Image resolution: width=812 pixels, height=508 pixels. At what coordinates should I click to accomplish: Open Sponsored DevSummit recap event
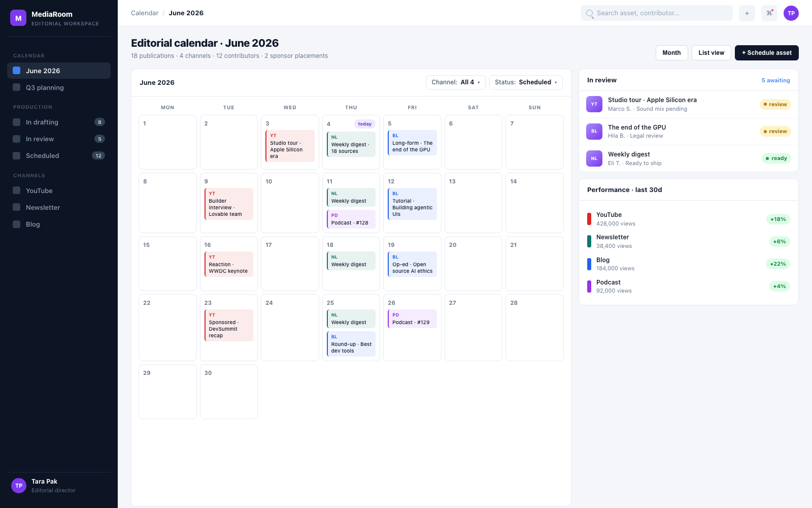point(229,326)
